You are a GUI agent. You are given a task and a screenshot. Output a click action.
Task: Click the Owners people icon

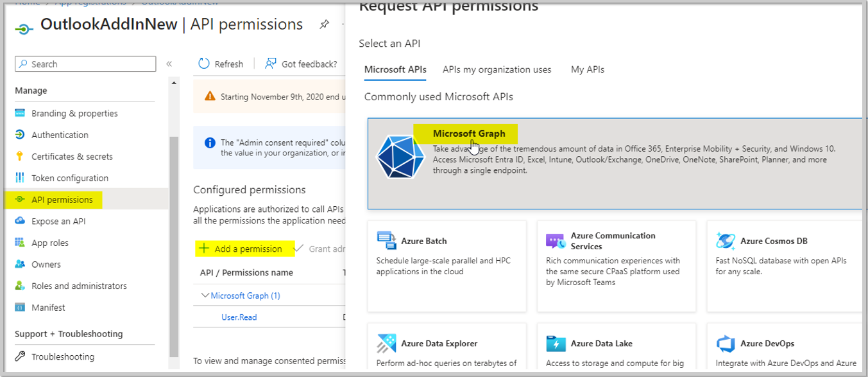click(20, 264)
